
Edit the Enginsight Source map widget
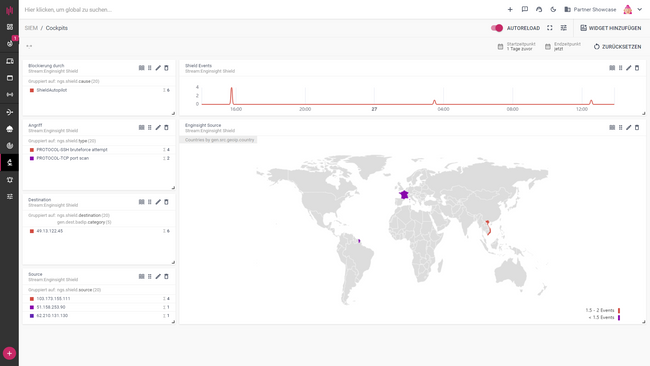click(629, 128)
